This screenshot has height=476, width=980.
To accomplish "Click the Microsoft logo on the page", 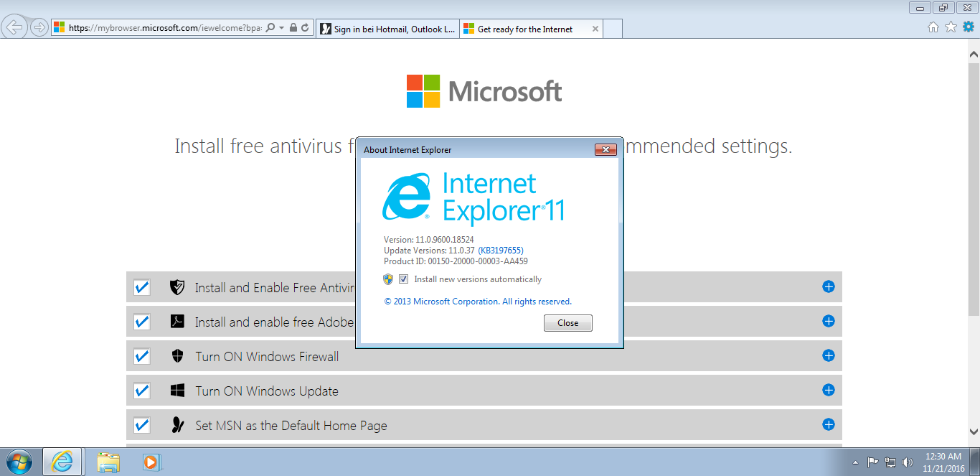I will tap(484, 91).
